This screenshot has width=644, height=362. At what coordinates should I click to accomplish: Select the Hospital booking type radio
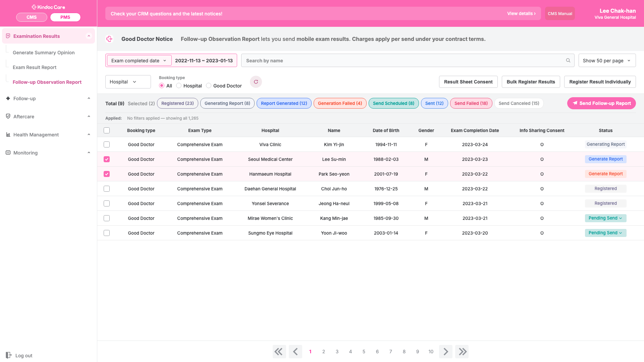pyautogui.click(x=179, y=86)
